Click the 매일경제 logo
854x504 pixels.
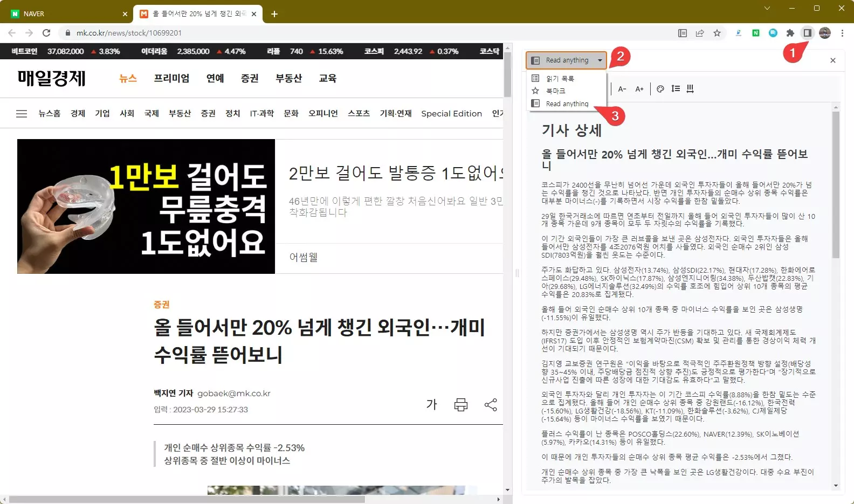(x=52, y=79)
